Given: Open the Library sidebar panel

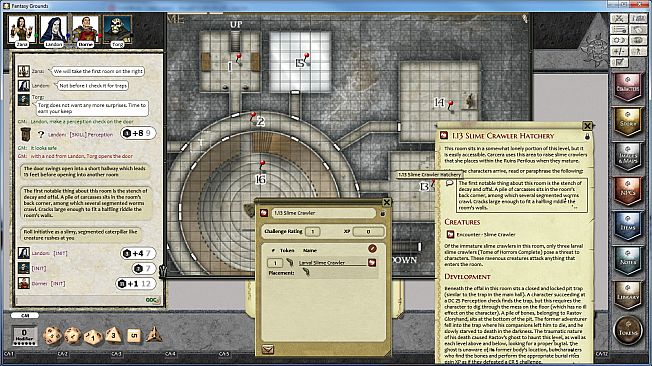Looking at the screenshot, I should pyautogui.click(x=628, y=296).
